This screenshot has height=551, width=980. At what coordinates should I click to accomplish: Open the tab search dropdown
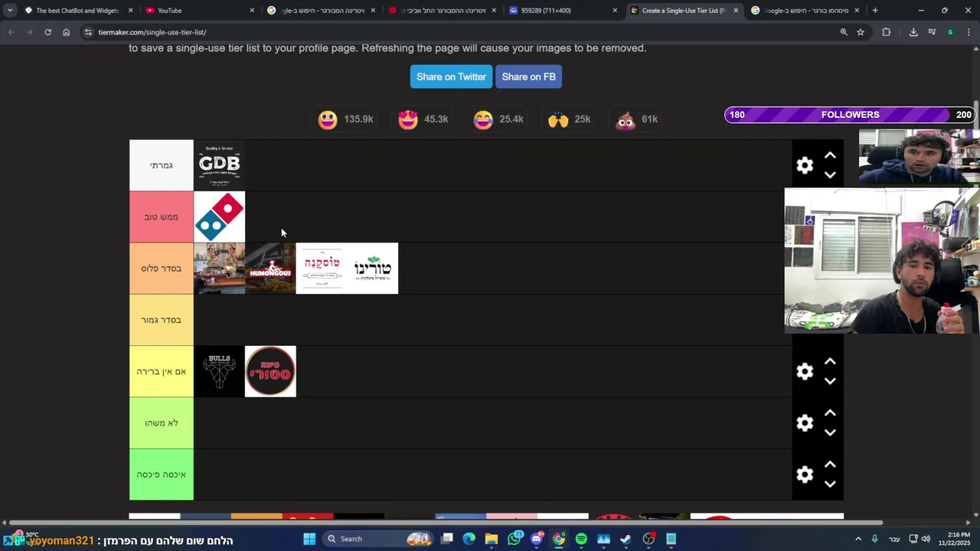[9, 11]
